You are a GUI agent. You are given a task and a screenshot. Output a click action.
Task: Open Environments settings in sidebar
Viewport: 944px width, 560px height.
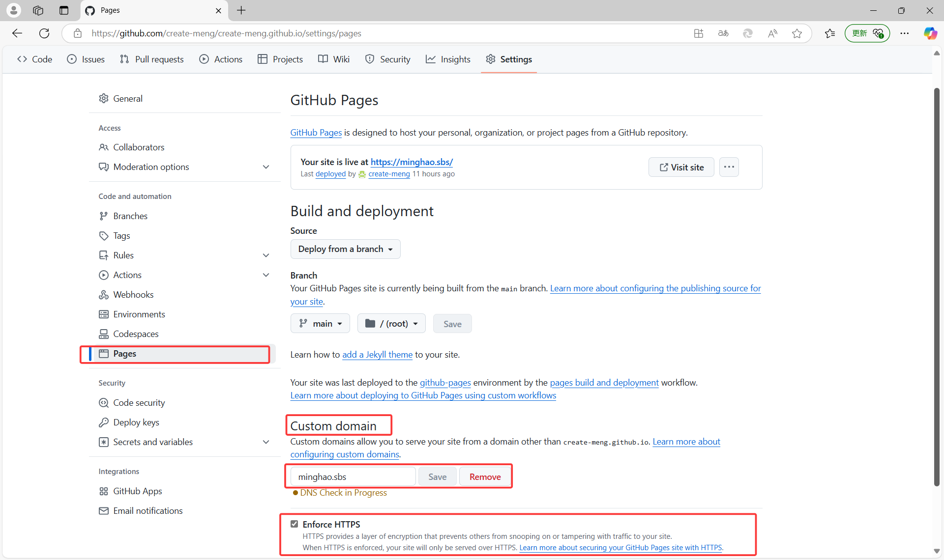click(x=139, y=314)
